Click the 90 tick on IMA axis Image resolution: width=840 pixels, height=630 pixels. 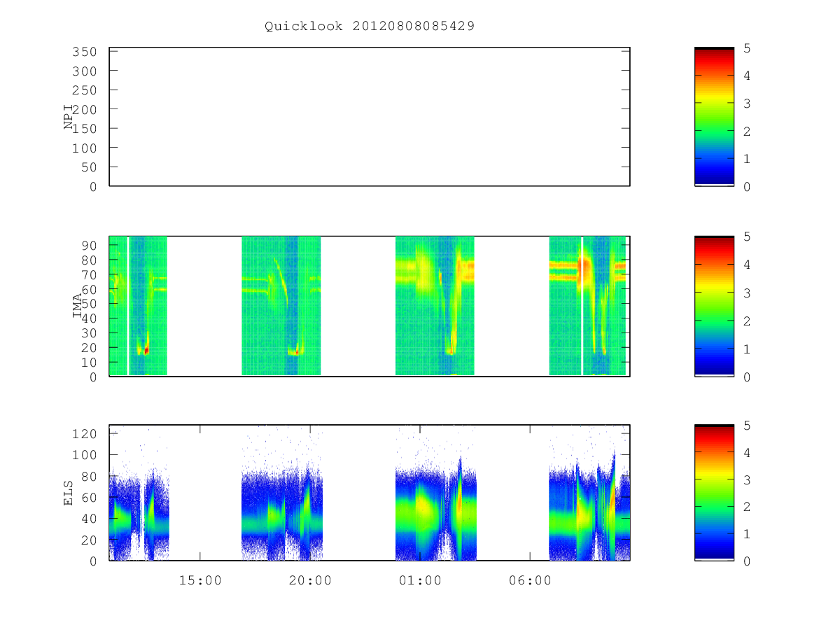coord(89,245)
